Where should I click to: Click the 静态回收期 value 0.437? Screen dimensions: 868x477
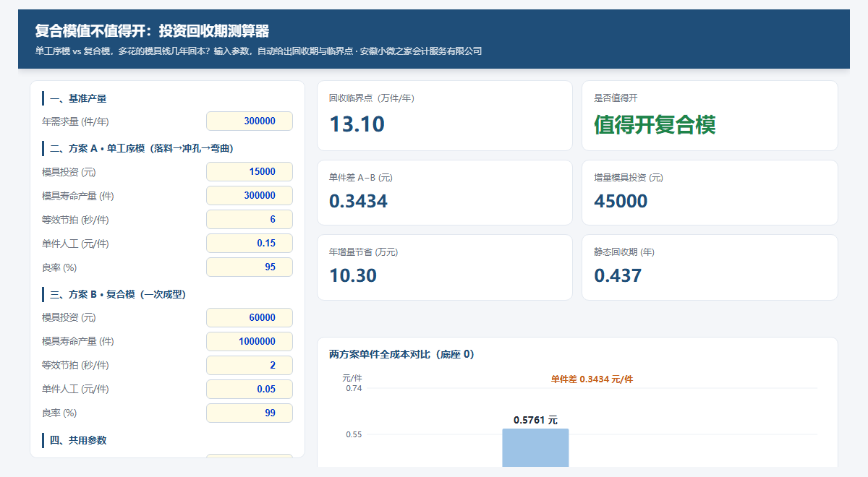click(618, 275)
